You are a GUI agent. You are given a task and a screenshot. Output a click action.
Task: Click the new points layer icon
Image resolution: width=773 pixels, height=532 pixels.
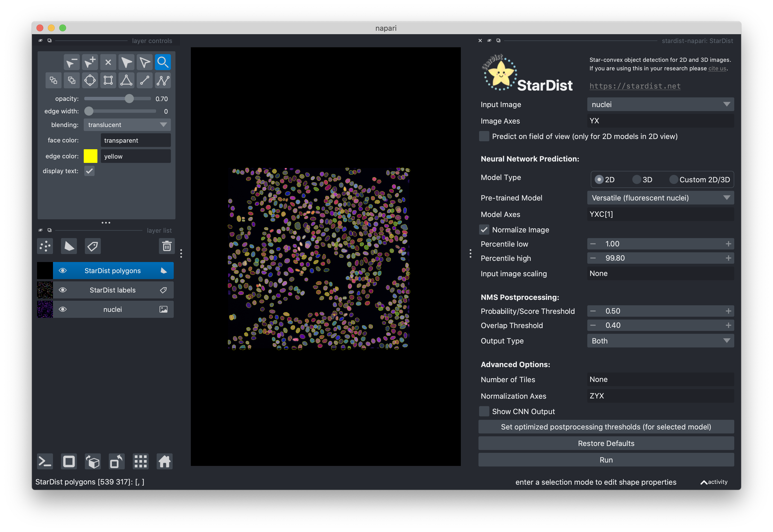pyautogui.click(x=45, y=246)
